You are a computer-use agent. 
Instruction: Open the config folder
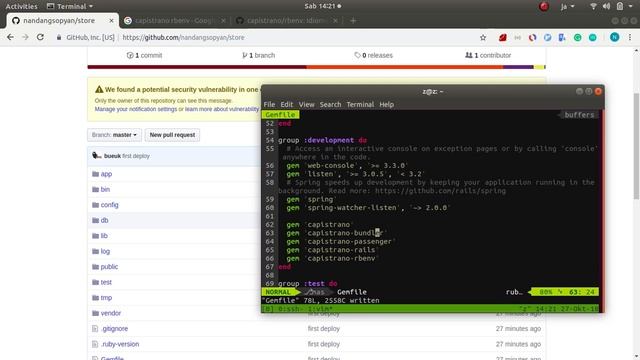[x=109, y=205]
